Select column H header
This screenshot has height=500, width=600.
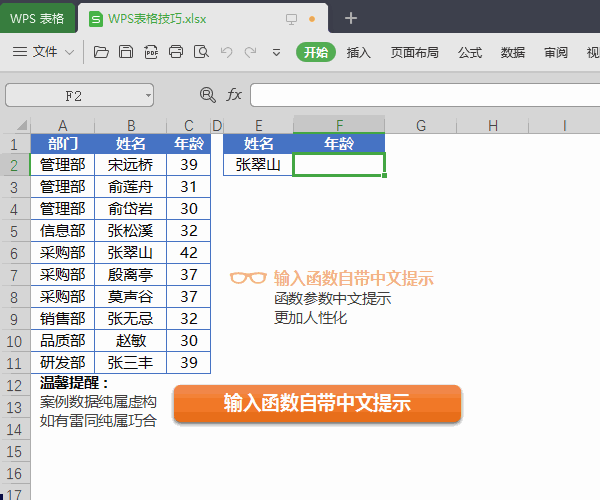click(493, 125)
